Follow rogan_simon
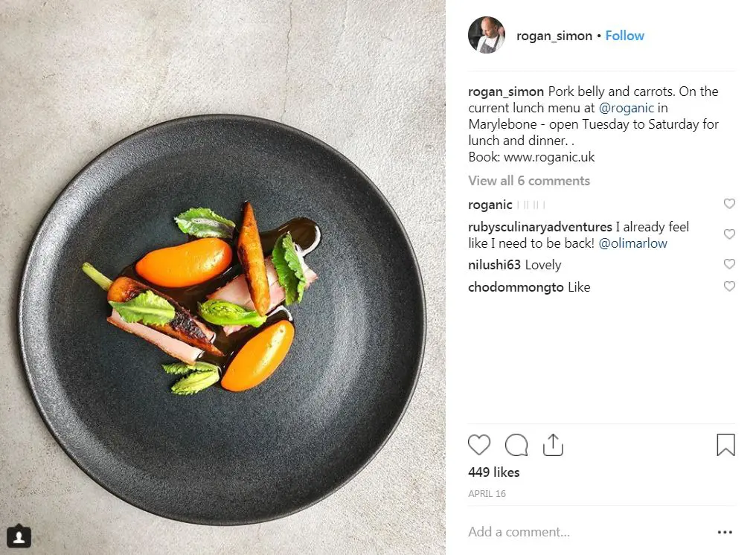Image resolution: width=756 pixels, height=555 pixels. pos(624,36)
